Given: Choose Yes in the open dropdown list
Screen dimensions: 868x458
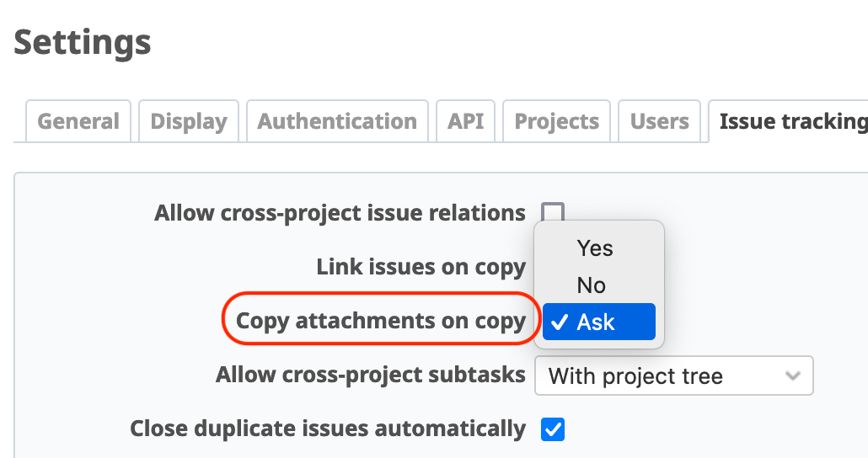Looking at the screenshot, I should (x=595, y=248).
